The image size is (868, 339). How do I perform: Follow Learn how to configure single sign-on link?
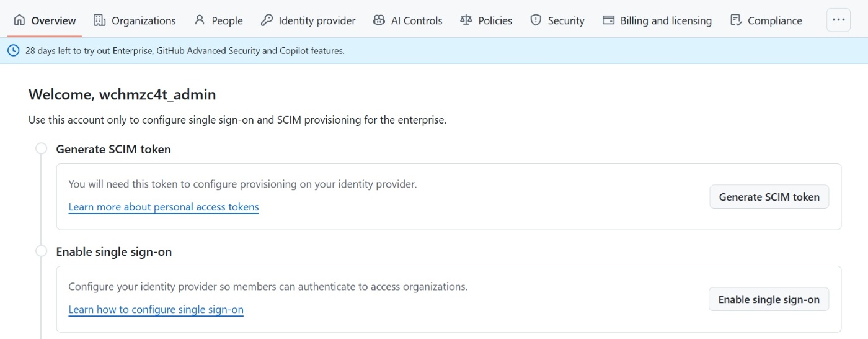click(156, 309)
